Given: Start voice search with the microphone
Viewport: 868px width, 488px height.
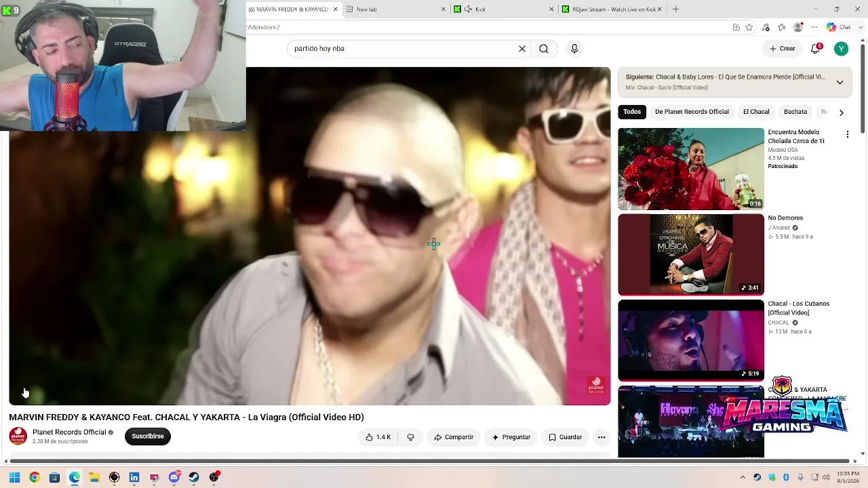Looking at the screenshot, I should [x=574, y=49].
